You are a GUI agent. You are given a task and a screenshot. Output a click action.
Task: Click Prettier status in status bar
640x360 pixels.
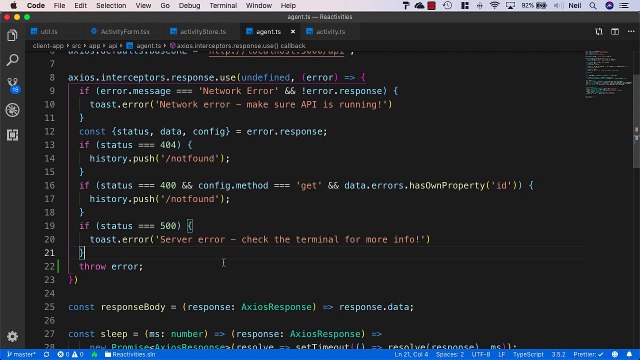tap(588, 354)
